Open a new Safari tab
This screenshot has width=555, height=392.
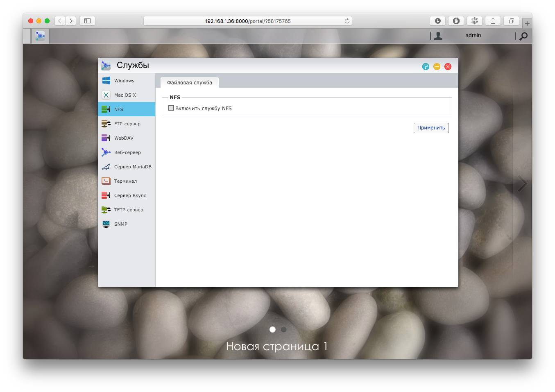pyautogui.click(x=527, y=23)
